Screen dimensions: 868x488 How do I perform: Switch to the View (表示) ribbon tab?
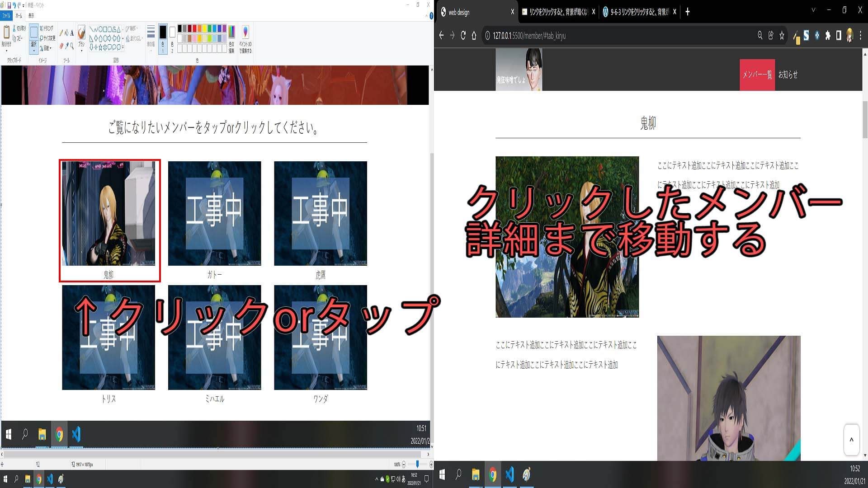[31, 16]
